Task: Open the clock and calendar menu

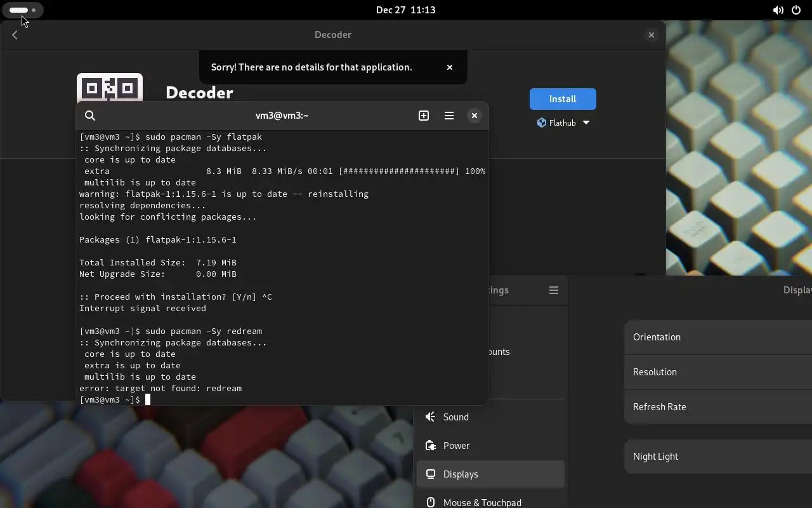Action: (x=405, y=10)
